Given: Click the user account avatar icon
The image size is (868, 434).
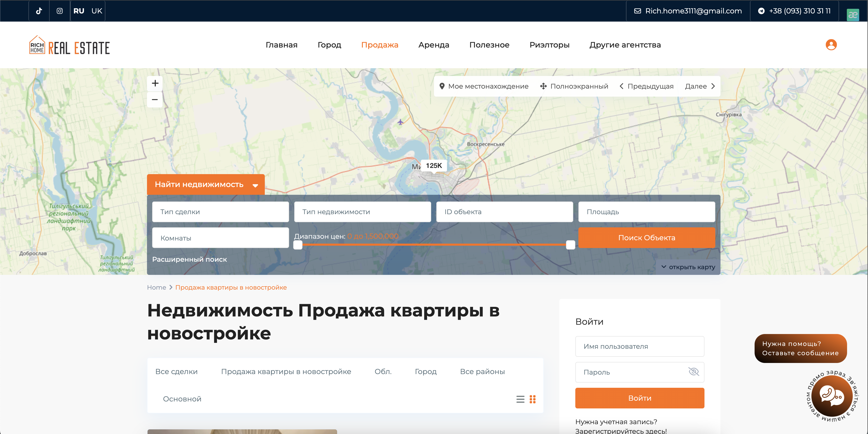Looking at the screenshot, I should (831, 44).
